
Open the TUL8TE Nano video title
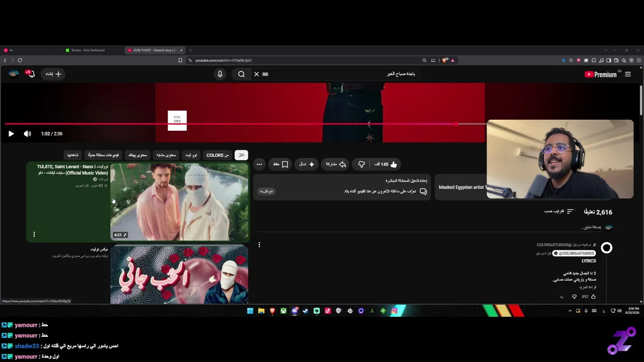click(x=72, y=169)
